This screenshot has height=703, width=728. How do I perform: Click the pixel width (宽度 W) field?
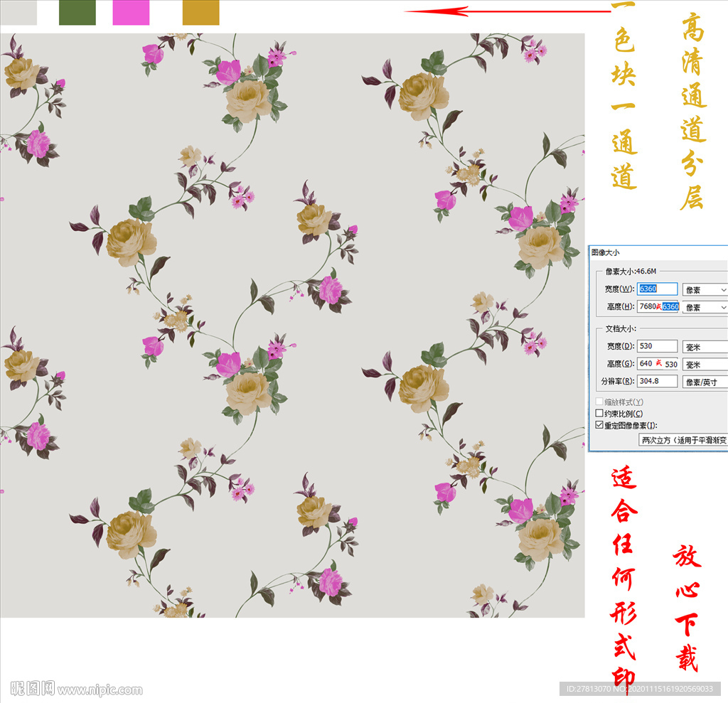657,289
